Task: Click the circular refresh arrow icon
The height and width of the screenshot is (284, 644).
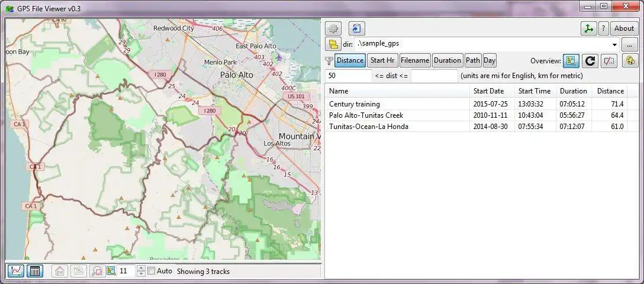Action: point(590,61)
